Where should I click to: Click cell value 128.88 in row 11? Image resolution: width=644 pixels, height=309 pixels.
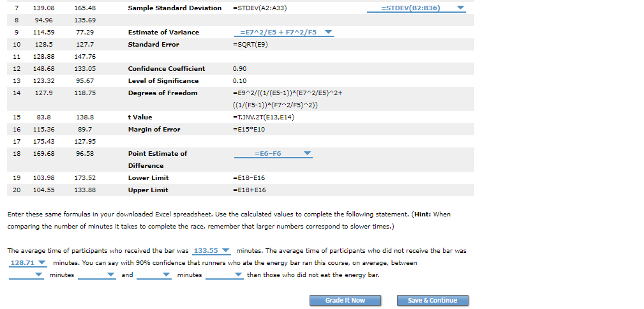44,57
